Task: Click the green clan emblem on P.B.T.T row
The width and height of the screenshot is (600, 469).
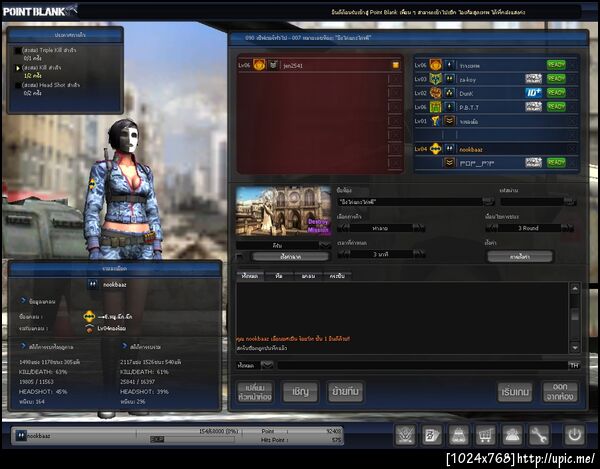Action: coord(435,107)
